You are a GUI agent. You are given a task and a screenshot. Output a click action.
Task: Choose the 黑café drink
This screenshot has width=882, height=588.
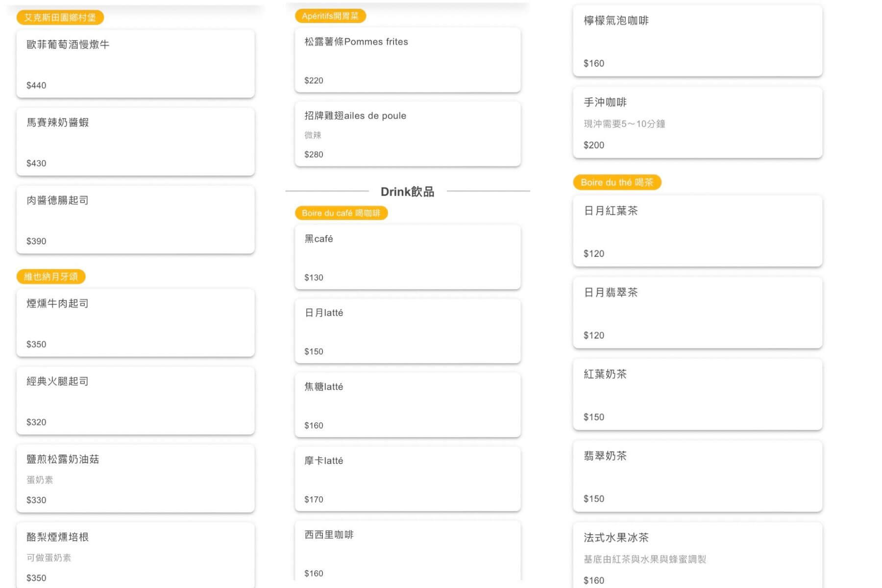pos(408,257)
